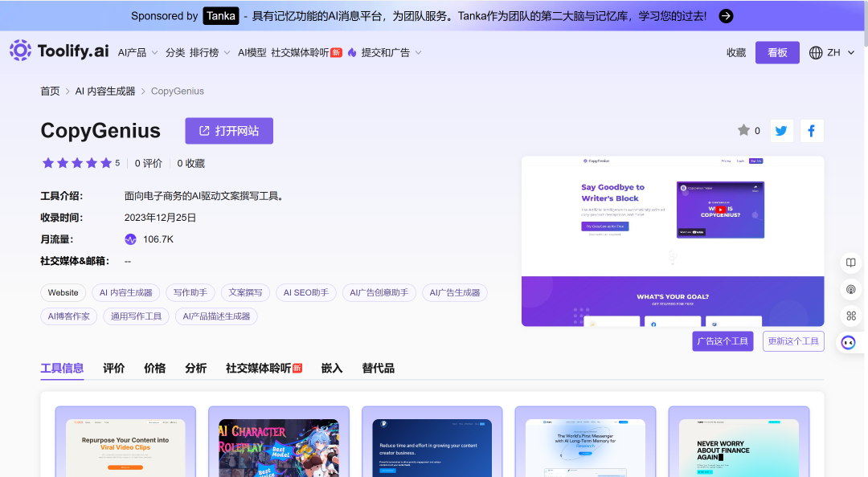Click the 看板 button
Image resolution: width=868 pixels, height=477 pixels.
tap(777, 52)
